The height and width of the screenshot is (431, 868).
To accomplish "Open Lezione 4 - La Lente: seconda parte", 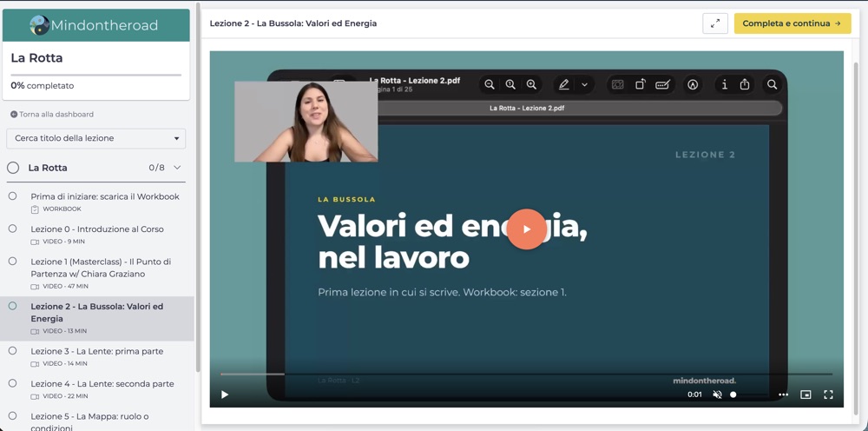I will (102, 383).
